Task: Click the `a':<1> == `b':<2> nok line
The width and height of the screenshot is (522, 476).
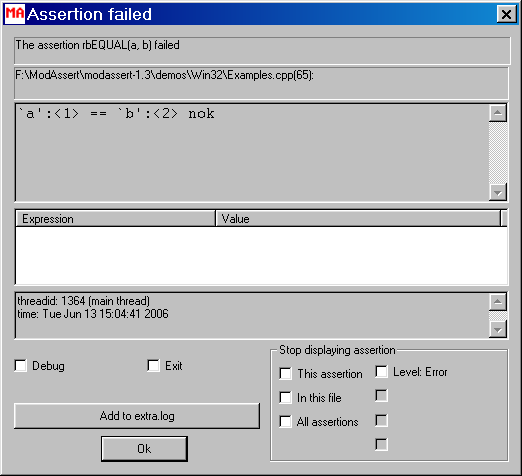Action: point(116,114)
